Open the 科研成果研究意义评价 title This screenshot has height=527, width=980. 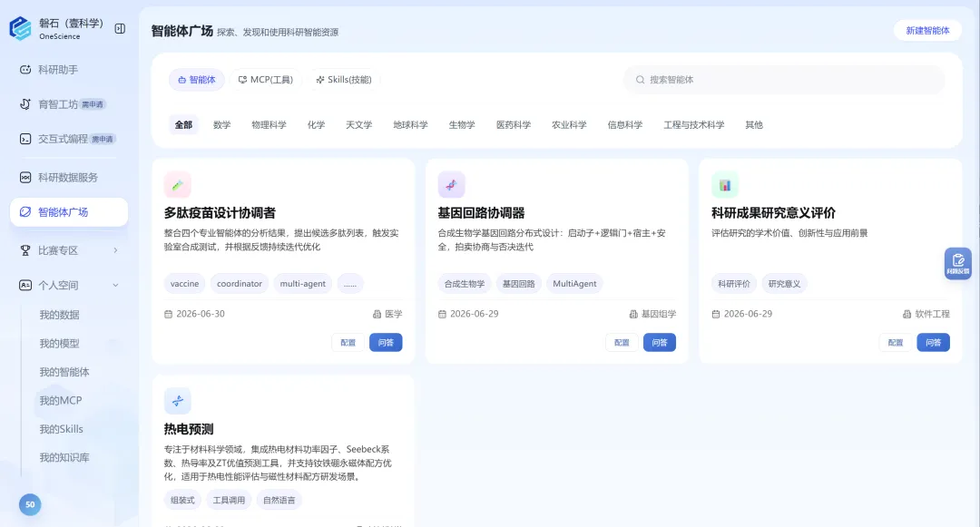(x=774, y=213)
